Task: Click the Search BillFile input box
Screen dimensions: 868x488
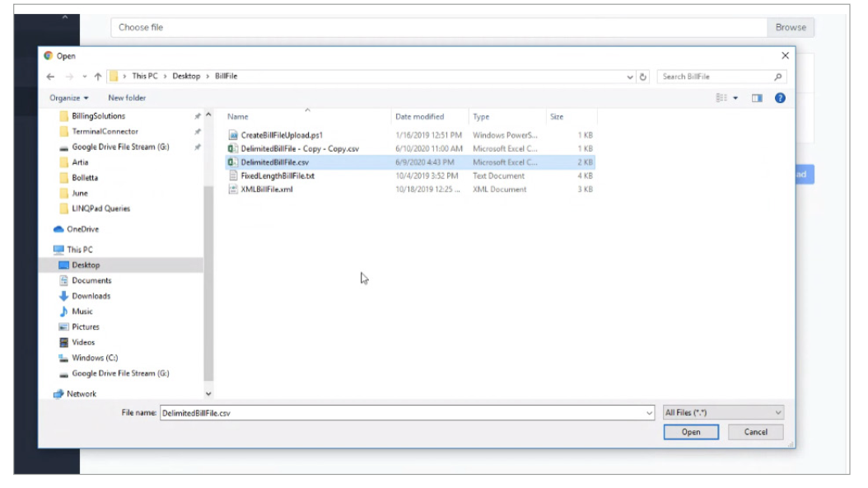Action: pos(715,77)
